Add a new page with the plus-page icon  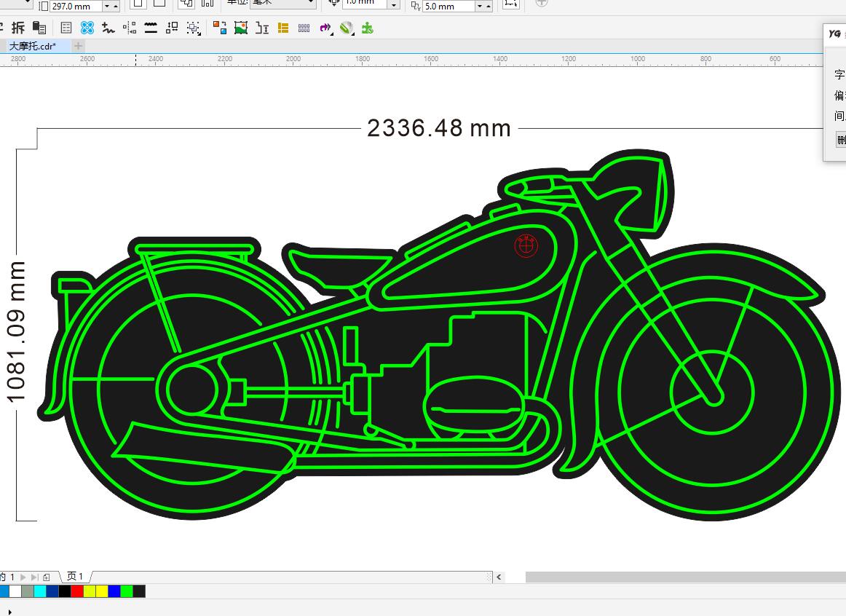point(47,577)
